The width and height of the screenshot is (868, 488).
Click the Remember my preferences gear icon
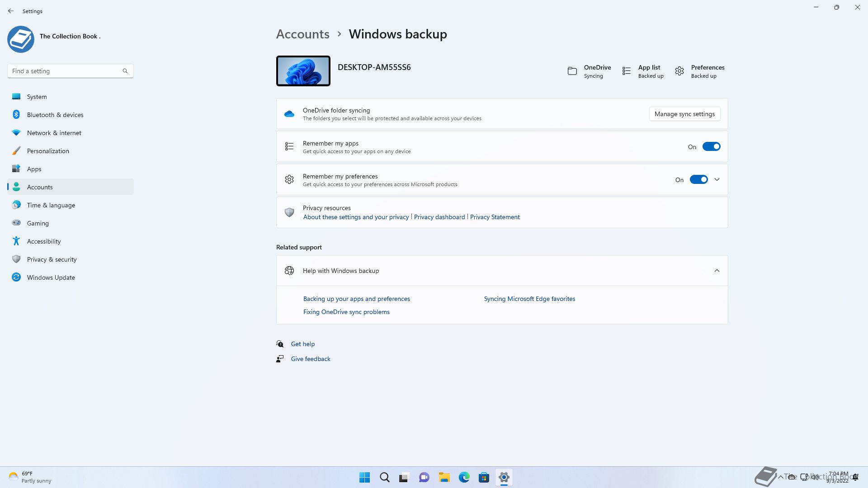click(289, 179)
